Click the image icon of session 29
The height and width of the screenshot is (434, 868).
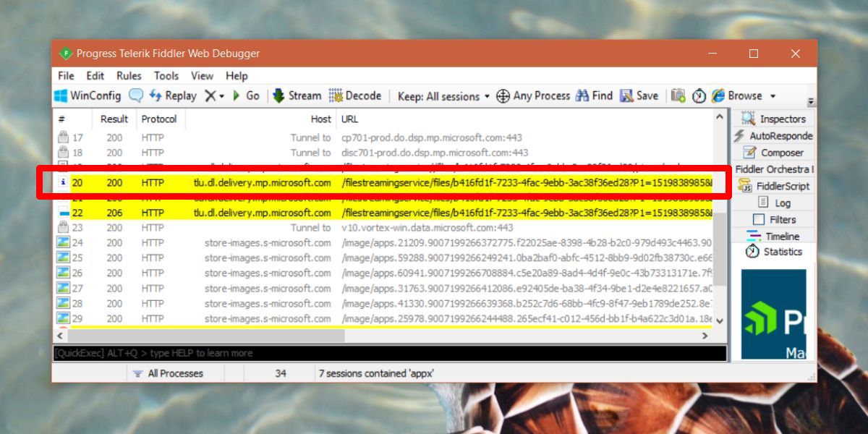point(63,319)
